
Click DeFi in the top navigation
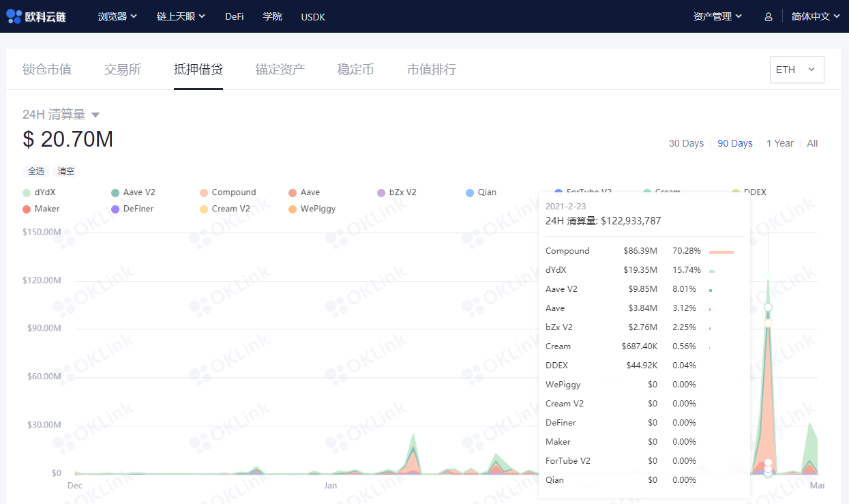click(x=234, y=16)
